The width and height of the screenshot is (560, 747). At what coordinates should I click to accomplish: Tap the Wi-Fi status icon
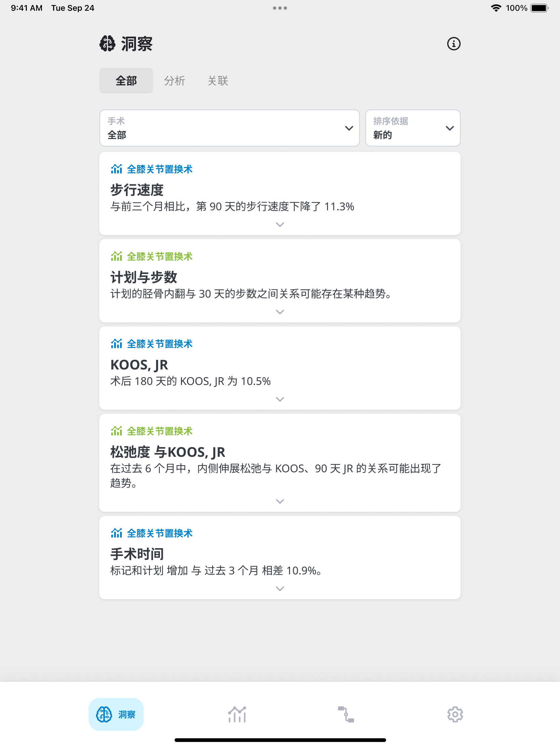click(x=496, y=8)
